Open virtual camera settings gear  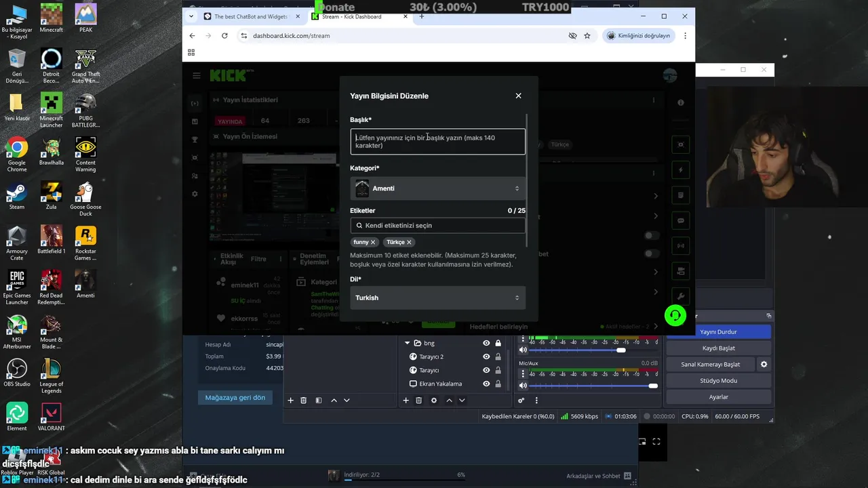[x=764, y=364]
